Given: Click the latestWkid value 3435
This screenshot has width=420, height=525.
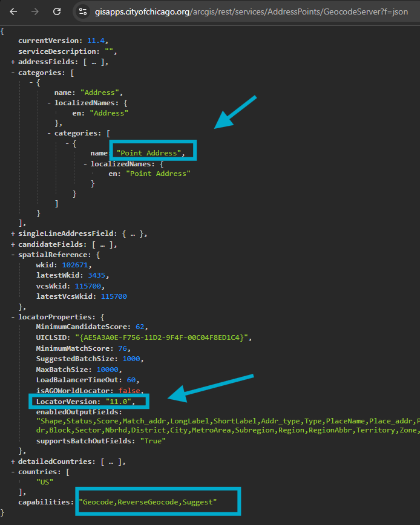Looking at the screenshot, I should [x=96, y=275].
